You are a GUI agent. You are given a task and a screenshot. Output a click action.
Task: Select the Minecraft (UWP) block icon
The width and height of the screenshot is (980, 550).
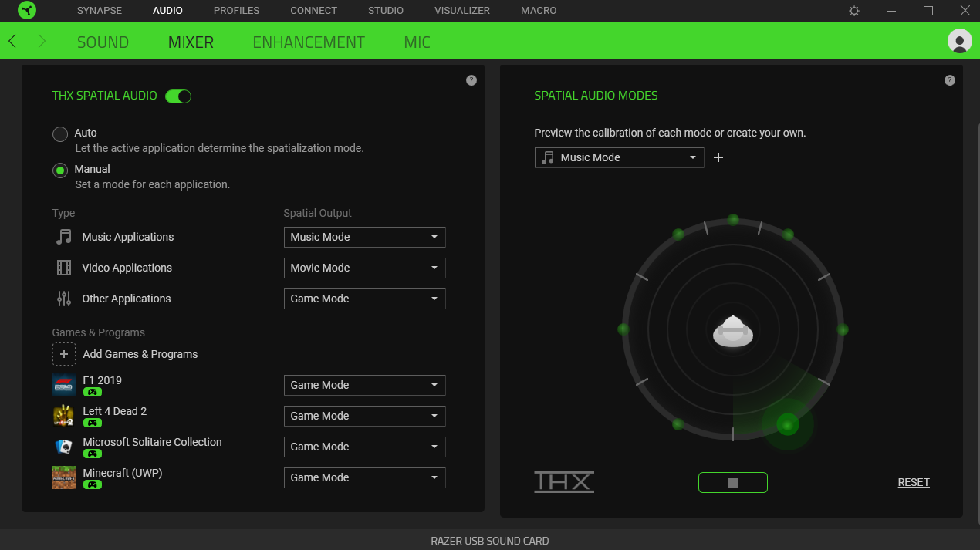pyautogui.click(x=64, y=477)
